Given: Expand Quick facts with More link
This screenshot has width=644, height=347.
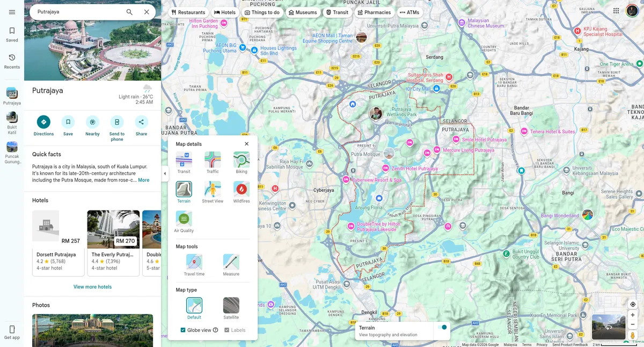Looking at the screenshot, I should [x=144, y=180].
